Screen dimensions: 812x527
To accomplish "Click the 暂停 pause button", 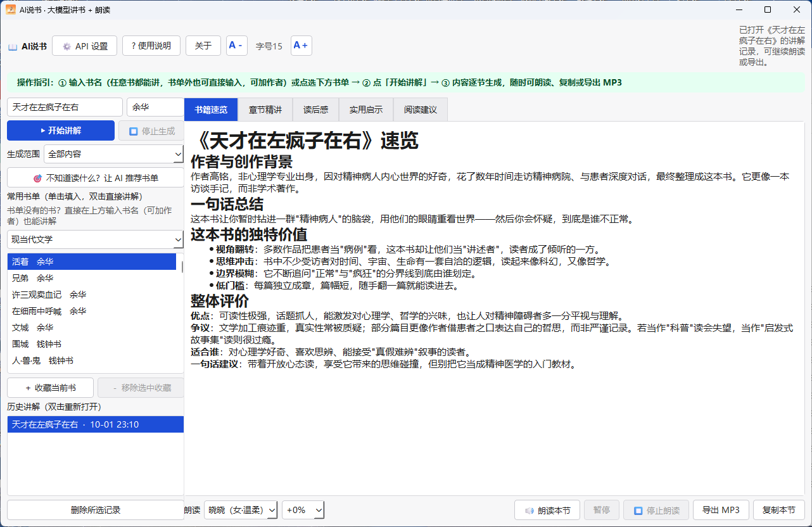I will coord(602,510).
